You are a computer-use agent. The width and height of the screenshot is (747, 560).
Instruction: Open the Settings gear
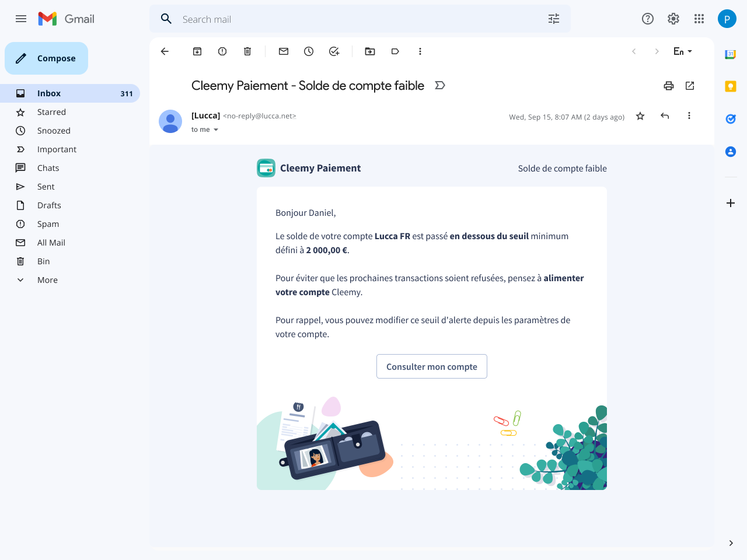(x=673, y=19)
